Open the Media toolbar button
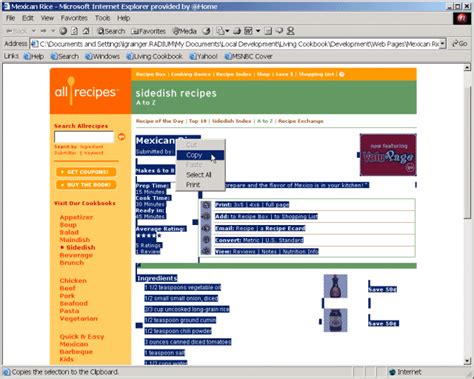This screenshot has height=379, width=474. coord(185,31)
